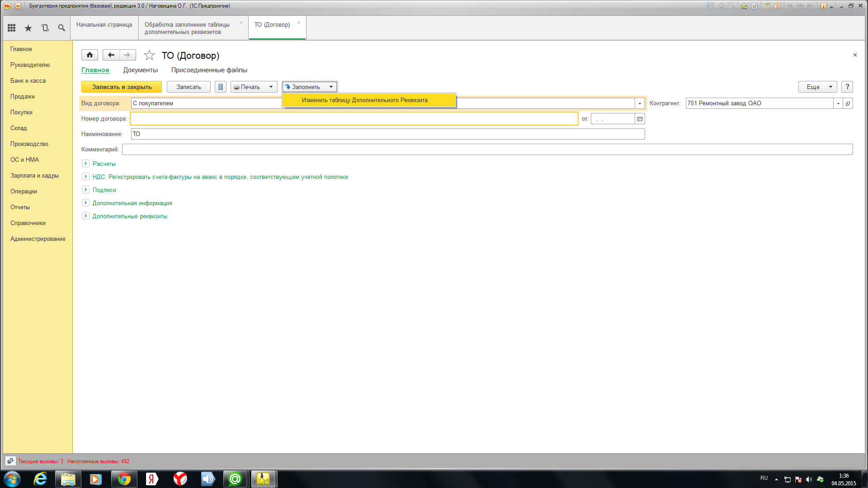868x488 pixels.
Task: Click the Комментарий input field
Action: (487, 150)
